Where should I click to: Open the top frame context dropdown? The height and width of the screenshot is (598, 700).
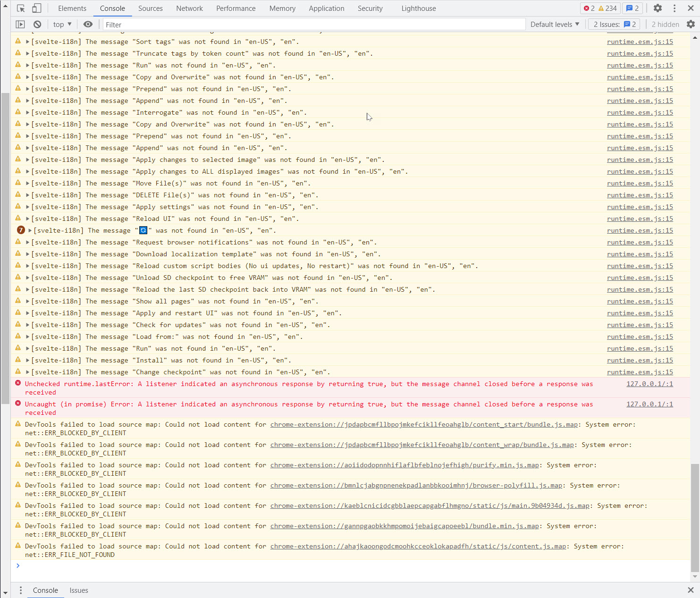pyautogui.click(x=62, y=24)
